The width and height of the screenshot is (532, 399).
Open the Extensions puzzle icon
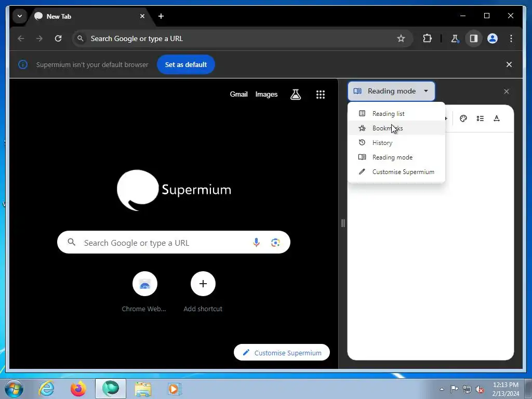coord(427,38)
